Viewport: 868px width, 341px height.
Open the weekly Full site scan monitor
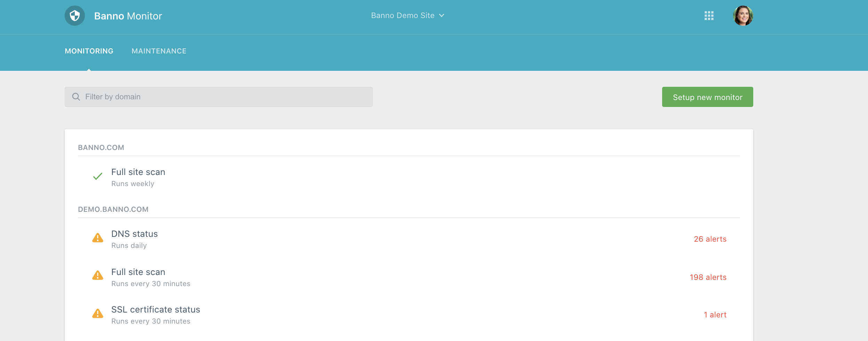pyautogui.click(x=138, y=172)
